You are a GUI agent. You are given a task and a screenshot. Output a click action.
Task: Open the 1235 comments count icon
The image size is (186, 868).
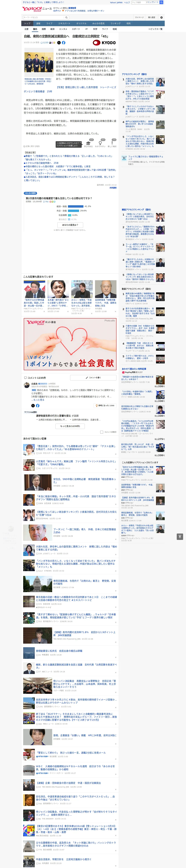pyautogui.click(x=45, y=43)
